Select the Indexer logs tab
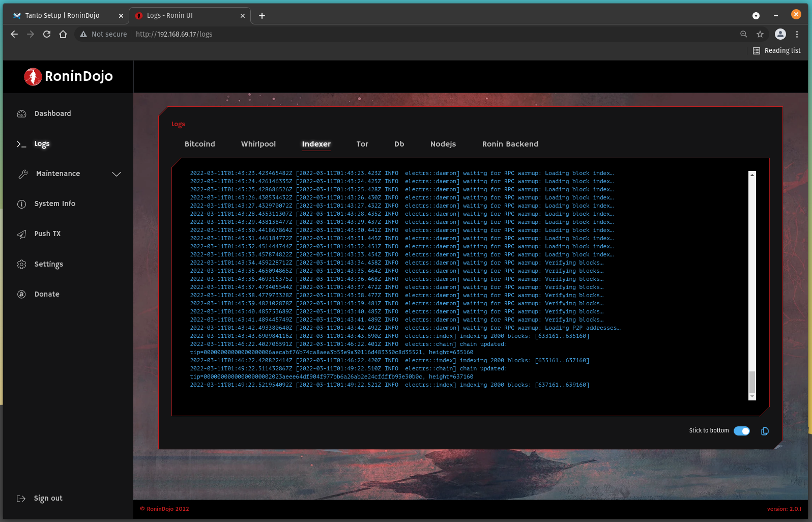This screenshot has width=812, height=522. [x=316, y=144]
